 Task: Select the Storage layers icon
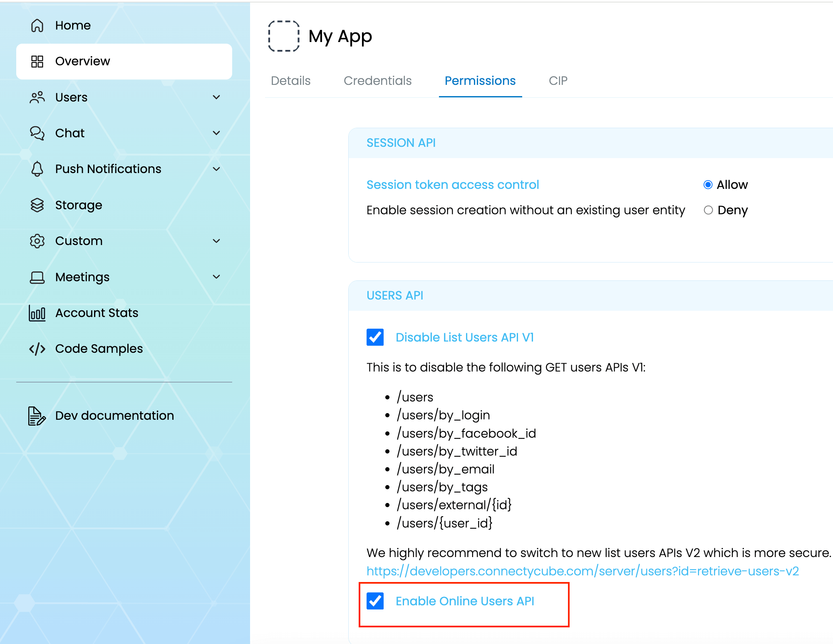point(37,205)
